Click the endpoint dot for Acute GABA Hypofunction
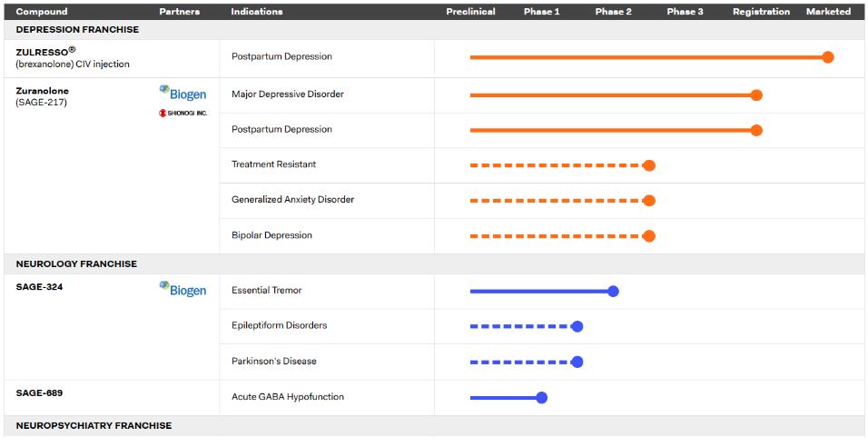The height and width of the screenshot is (447, 868). coord(542,397)
